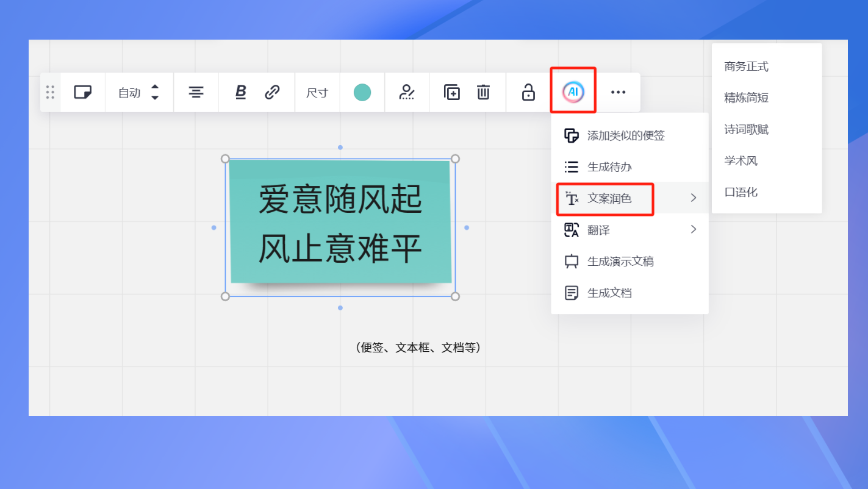Viewport: 868px width, 489px height.
Task: Click the teal sticky note text 爱意随风起
Action: (340, 199)
